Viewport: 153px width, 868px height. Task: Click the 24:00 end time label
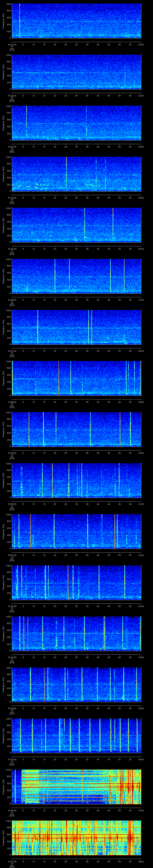[141, 147]
